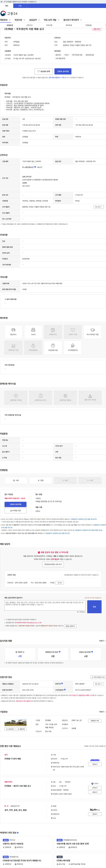This screenshot has width=106, height=868.
Task: Switch to the 우대사항 section tab
Action: coord(49,25)
